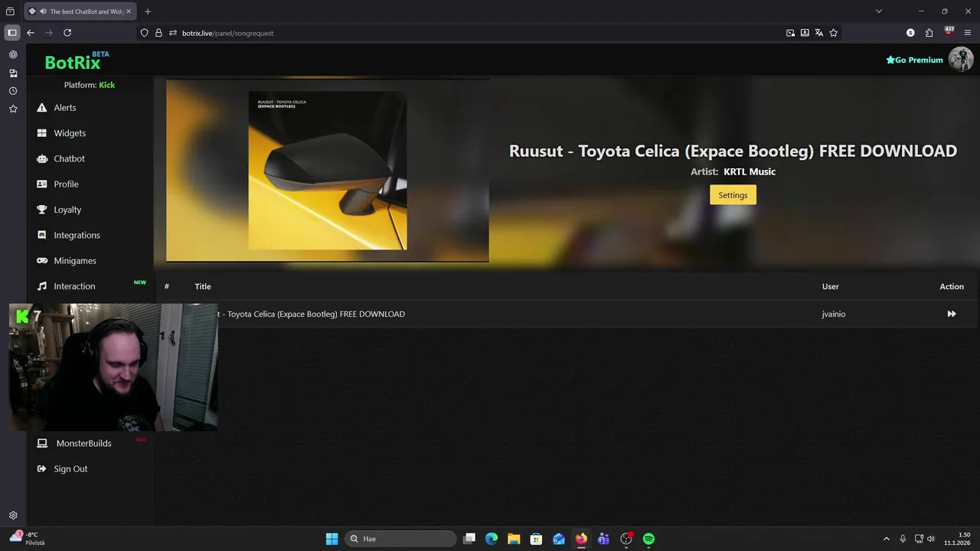Open the user avatar menu
The height and width of the screenshot is (551, 980).
coord(961,59)
